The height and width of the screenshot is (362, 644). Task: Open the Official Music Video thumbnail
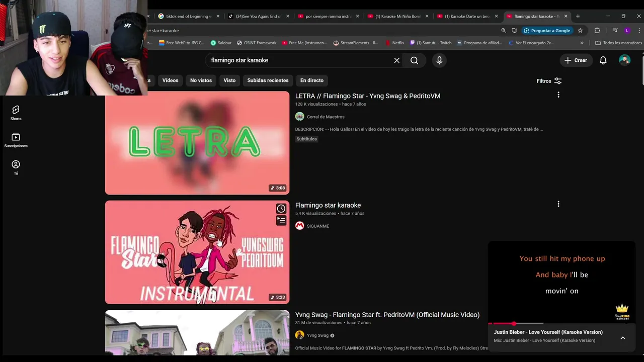tap(197, 333)
